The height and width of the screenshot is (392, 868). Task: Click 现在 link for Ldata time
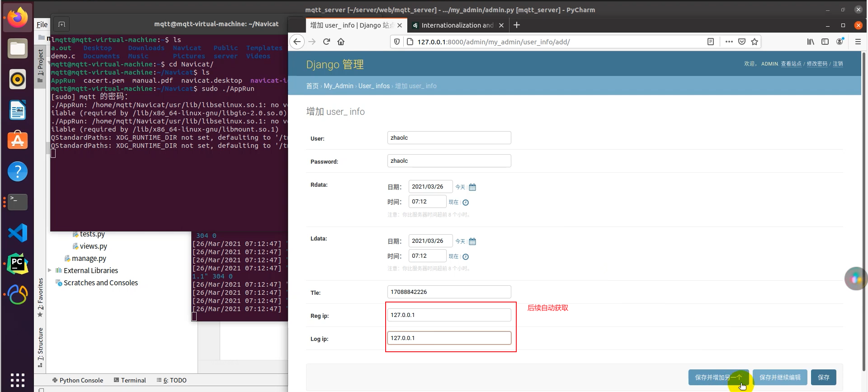[453, 256]
